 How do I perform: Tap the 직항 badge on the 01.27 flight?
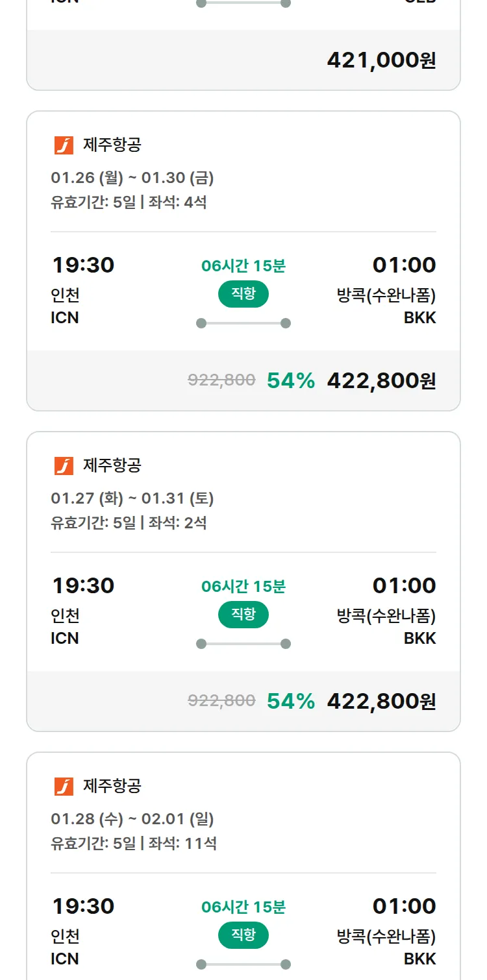click(243, 615)
